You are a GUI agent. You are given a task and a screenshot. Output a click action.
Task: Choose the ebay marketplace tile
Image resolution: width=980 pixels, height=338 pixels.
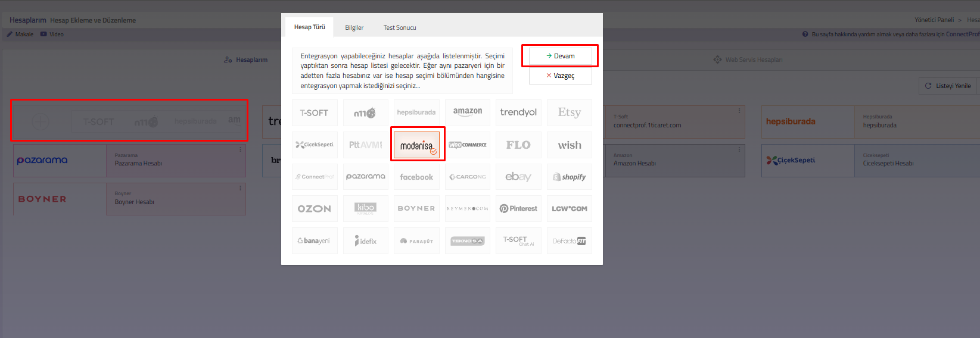[x=518, y=177]
